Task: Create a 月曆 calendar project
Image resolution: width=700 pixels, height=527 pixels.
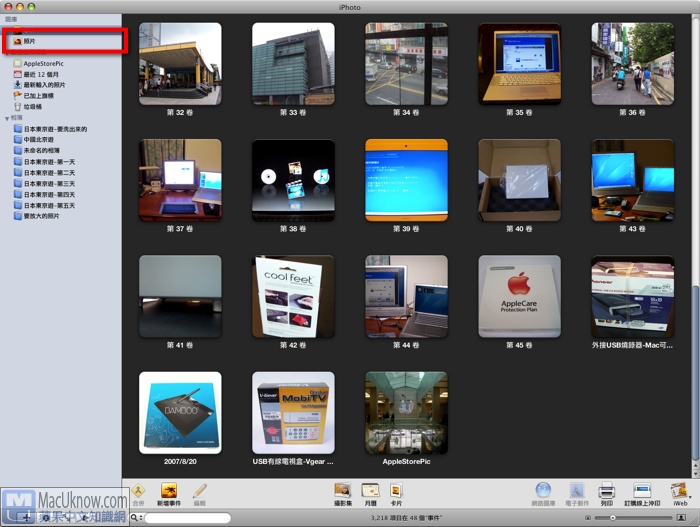Action: 371,491
